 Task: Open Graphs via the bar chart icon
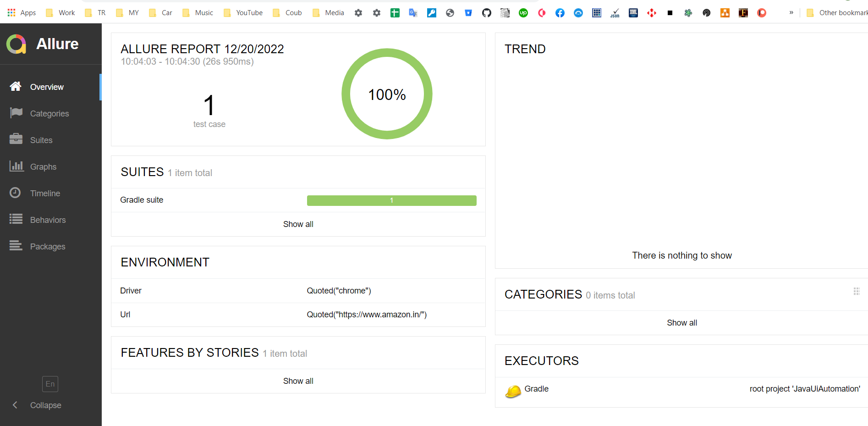pyautogui.click(x=16, y=166)
